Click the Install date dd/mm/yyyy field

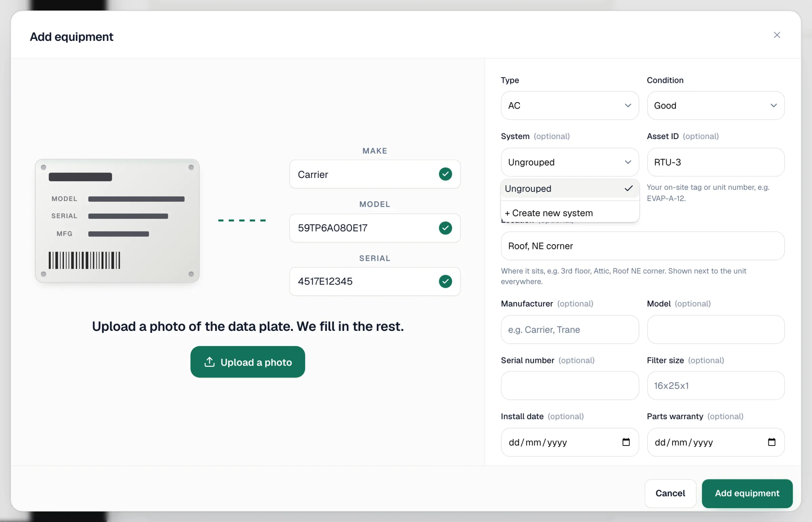[570, 442]
